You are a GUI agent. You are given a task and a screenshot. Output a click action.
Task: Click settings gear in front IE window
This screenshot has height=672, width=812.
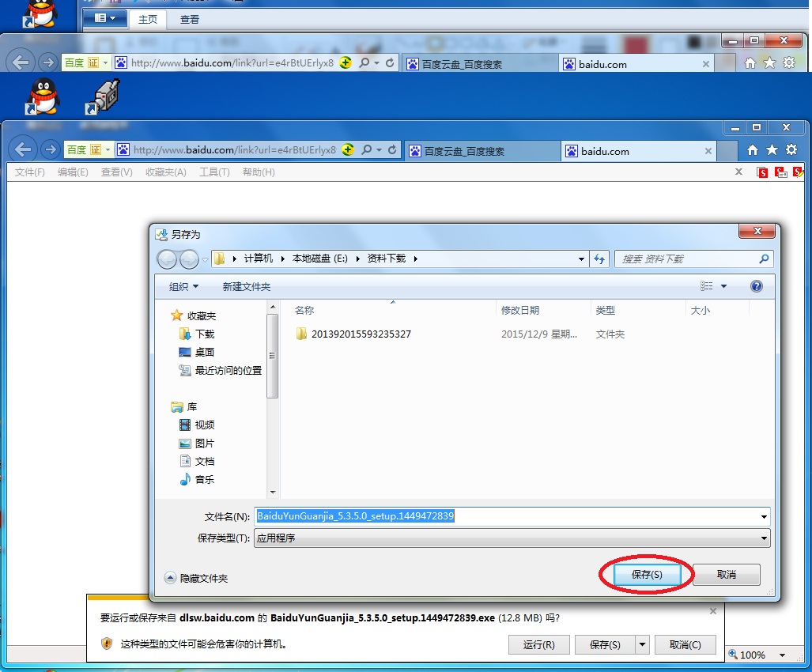(x=791, y=150)
